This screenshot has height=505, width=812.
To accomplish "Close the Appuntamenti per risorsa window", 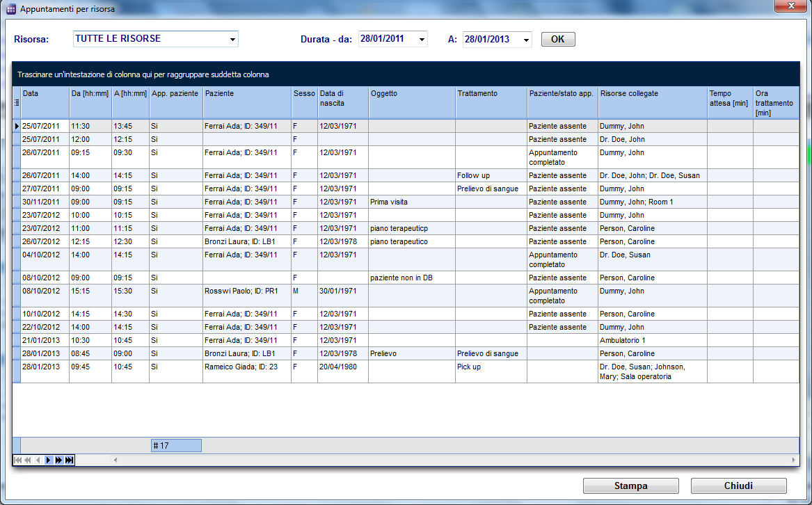I will pyautogui.click(x=790, y=6).
